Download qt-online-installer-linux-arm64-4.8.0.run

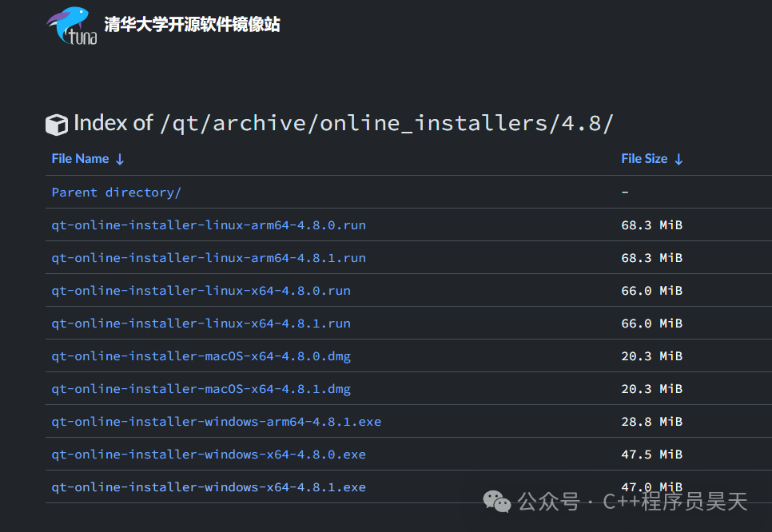coord(209,225)
